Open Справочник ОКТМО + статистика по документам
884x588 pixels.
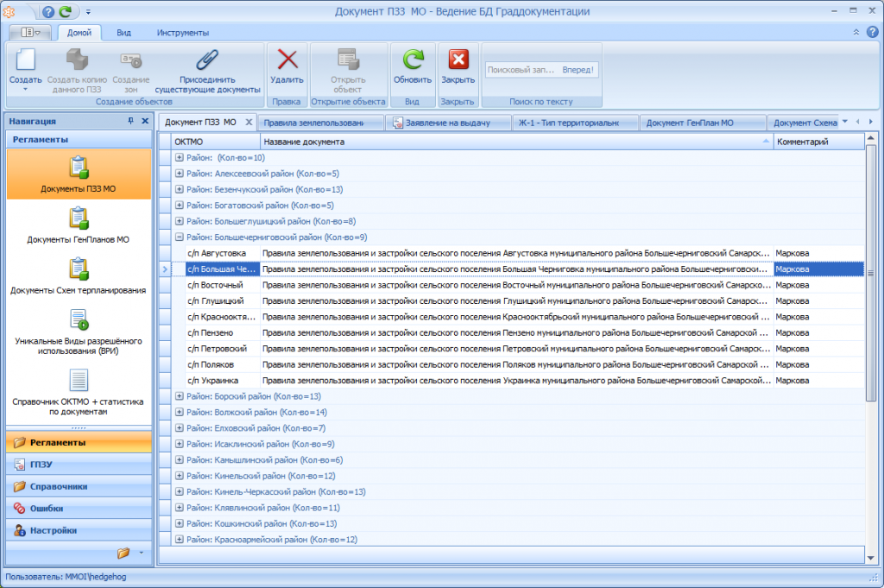tap(79, 393)
